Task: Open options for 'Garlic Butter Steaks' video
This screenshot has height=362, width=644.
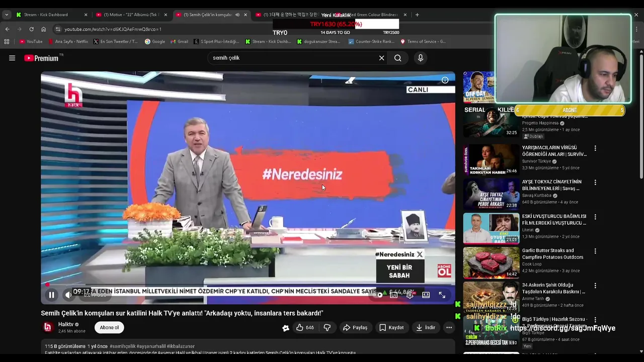Action: (x=595, y=251)
